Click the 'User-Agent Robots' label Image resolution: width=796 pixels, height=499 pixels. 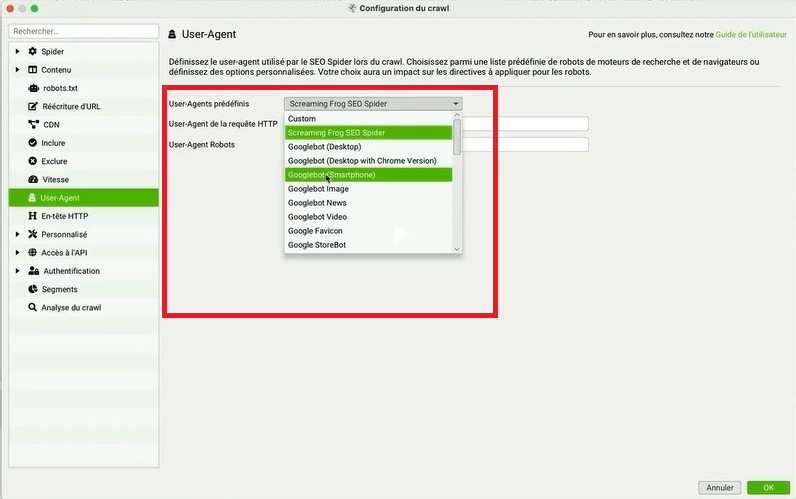[202, 145]
